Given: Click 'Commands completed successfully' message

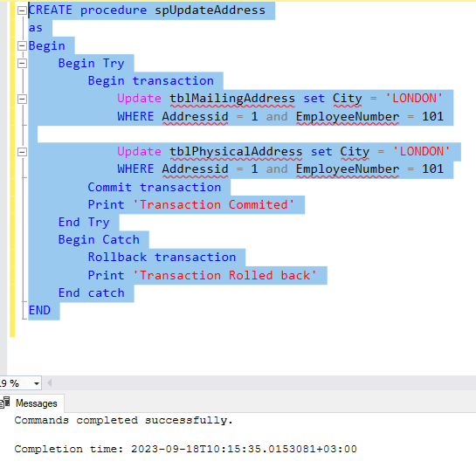Looking at the screenshot, I should tap(123, 420).
